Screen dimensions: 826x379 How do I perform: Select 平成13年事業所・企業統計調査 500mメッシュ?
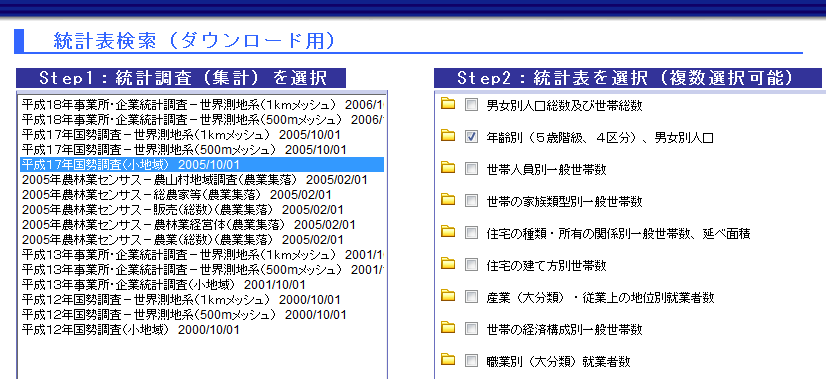point(202,270)
